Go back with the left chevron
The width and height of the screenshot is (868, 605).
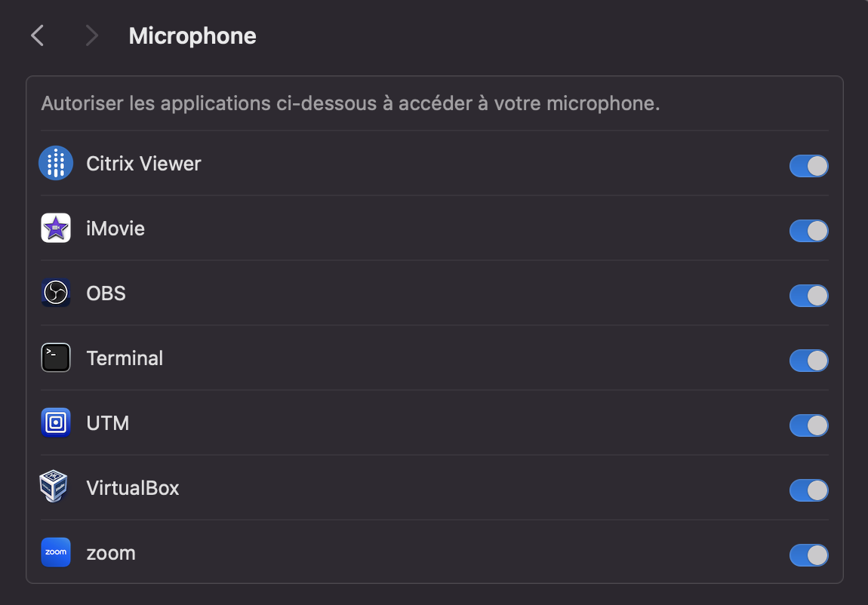(x=37, y=36)
